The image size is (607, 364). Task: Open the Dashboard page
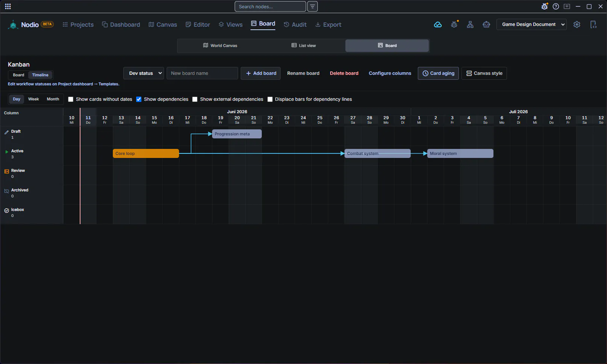[121, 24]
